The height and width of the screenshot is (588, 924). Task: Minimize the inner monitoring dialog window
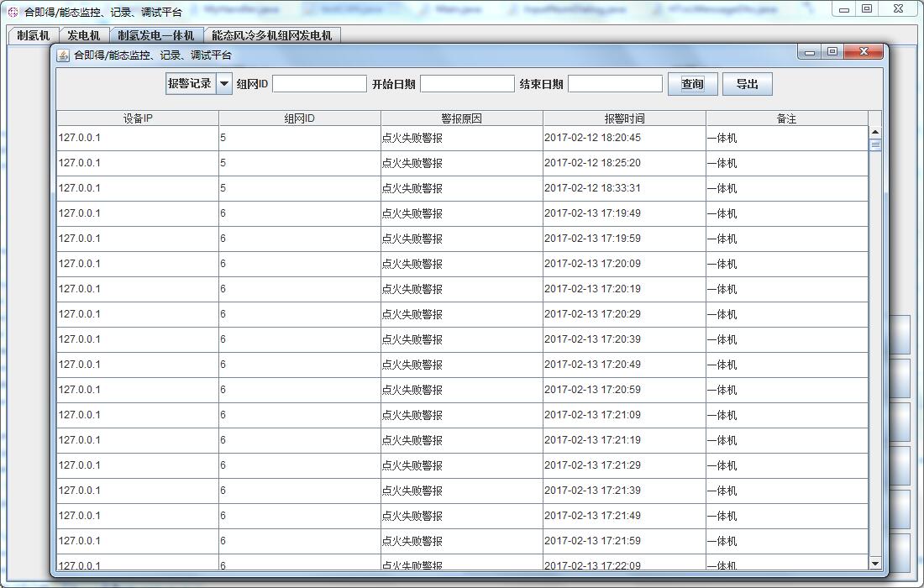(810, 52)
